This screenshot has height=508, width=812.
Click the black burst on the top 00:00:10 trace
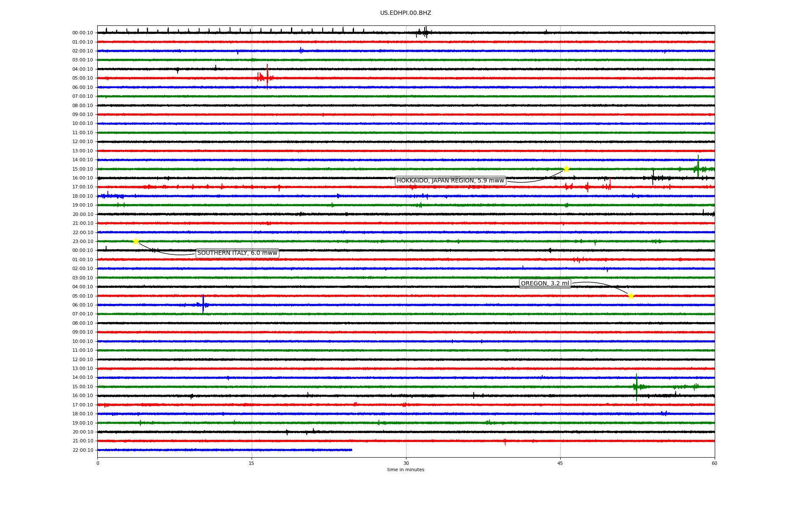[x=425, y=33]
